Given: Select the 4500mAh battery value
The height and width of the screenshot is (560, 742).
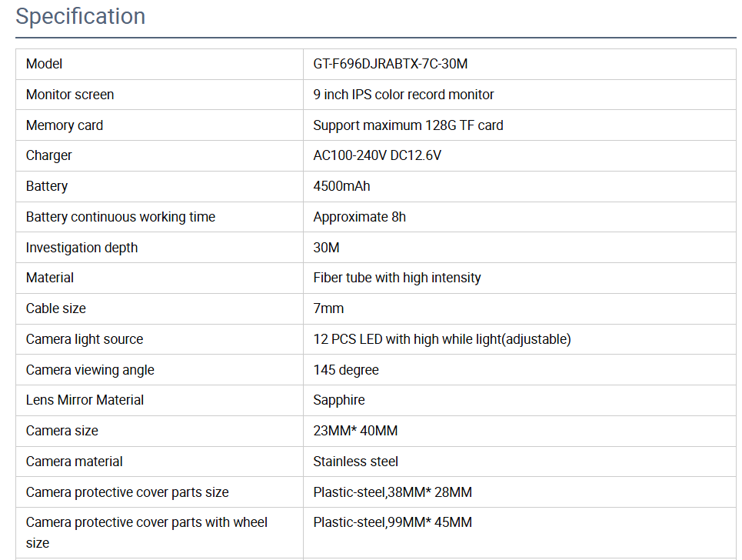Looking at the screenshot, I should (341, 186).
